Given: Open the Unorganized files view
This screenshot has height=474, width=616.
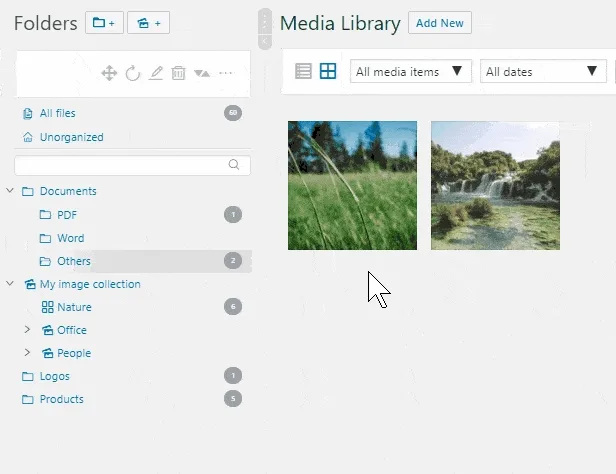Looking at the screenshot, I should pos(70,137).
